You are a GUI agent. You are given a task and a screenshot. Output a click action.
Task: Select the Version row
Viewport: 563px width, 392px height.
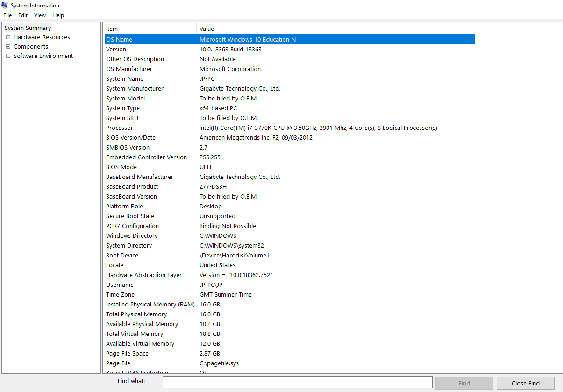[x=290, y=50]
